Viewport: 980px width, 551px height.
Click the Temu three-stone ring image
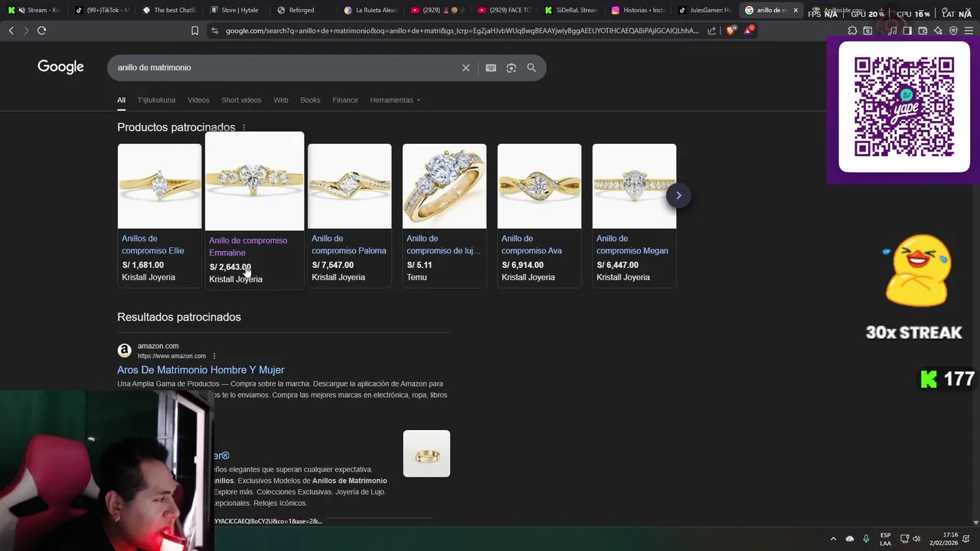point(444,186)
